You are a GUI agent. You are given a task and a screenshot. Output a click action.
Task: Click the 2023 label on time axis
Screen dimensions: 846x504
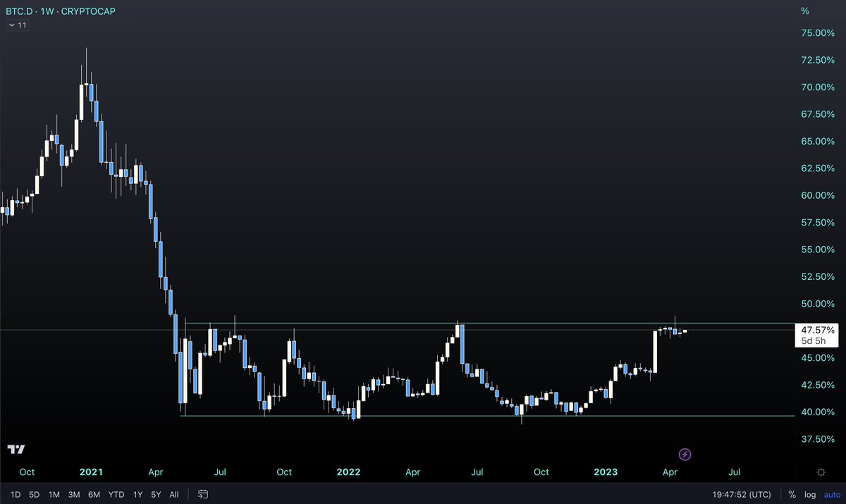pyautogui.click(x=606, y=472)
